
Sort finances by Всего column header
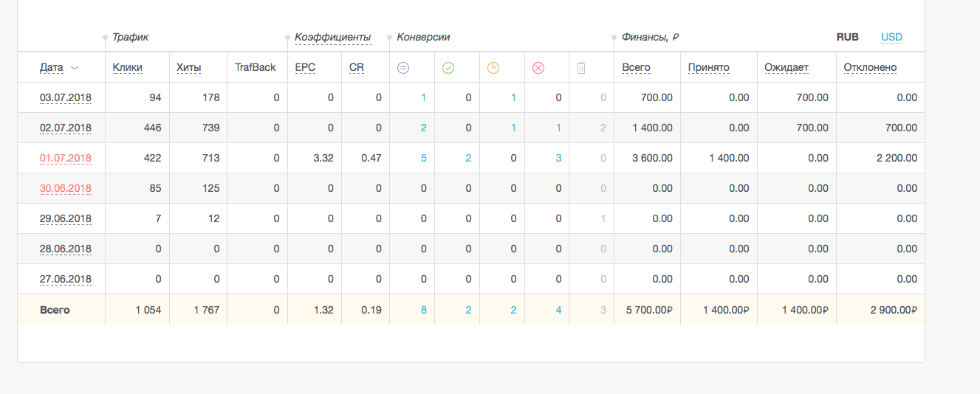[x=636, y=68]
